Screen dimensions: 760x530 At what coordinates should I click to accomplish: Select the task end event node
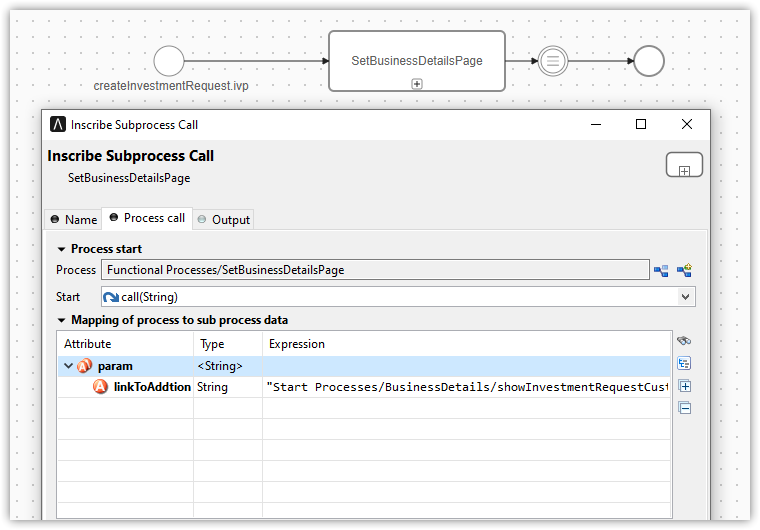pos(552,61)
